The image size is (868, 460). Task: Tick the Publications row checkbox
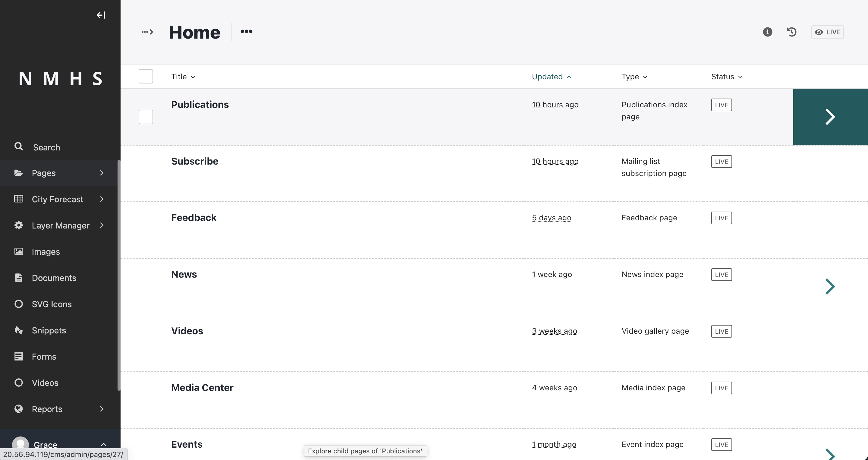146,117
